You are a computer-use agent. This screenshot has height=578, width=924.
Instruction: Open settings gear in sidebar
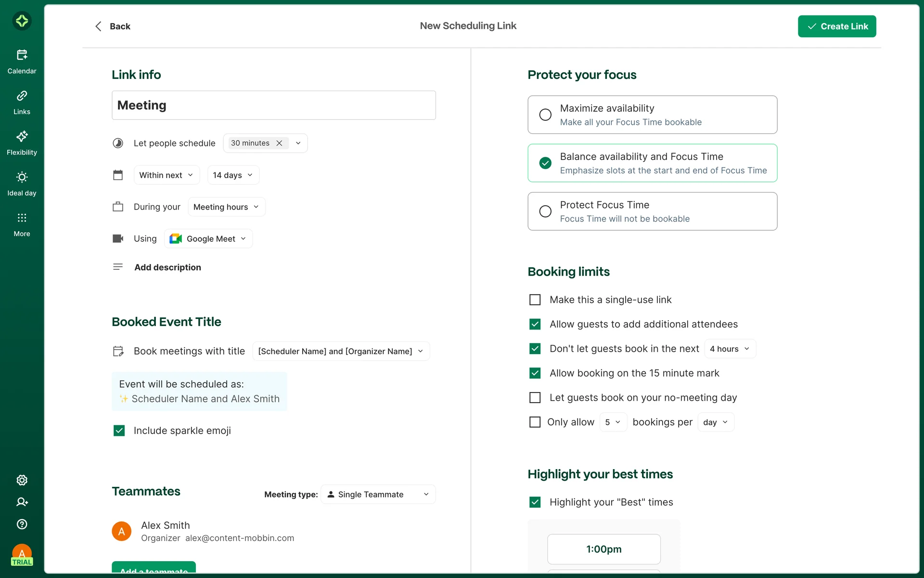tap(22, 480)
